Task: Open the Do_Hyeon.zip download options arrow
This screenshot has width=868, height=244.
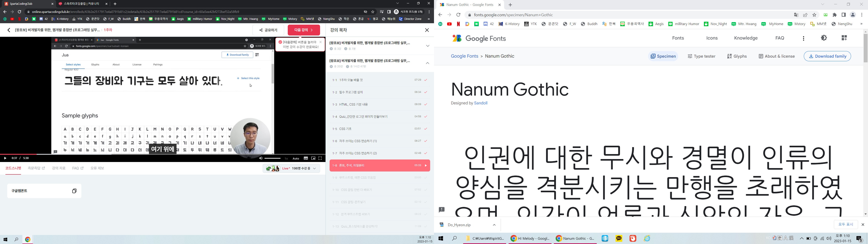Action: pos(494,225)
